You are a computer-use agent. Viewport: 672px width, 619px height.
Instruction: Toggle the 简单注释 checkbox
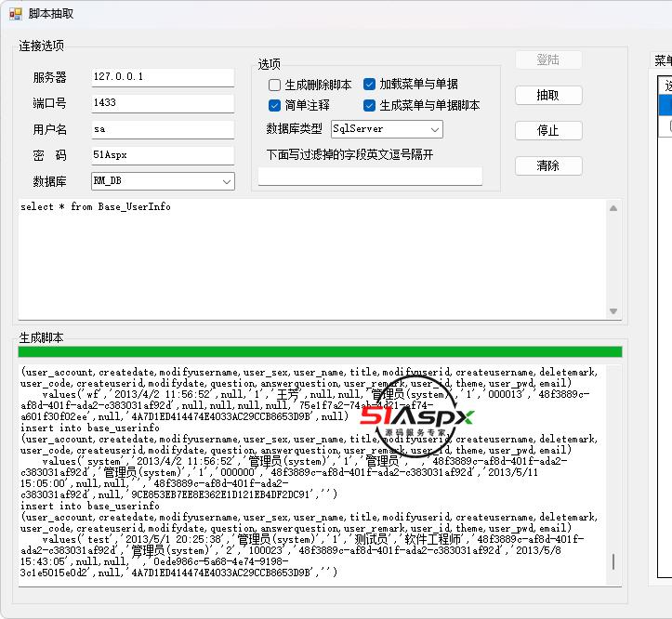(x=274, y=105)
